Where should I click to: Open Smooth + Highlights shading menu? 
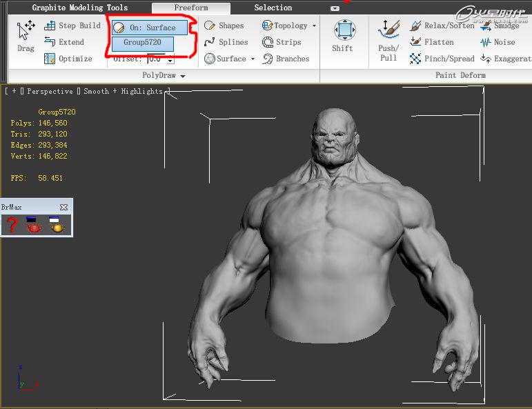123,91
